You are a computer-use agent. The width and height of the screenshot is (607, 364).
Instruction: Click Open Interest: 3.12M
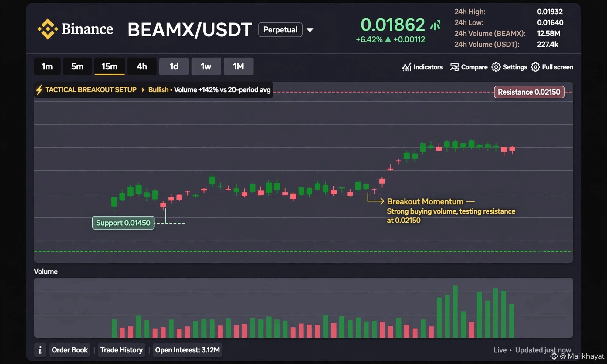pos(187,350)
